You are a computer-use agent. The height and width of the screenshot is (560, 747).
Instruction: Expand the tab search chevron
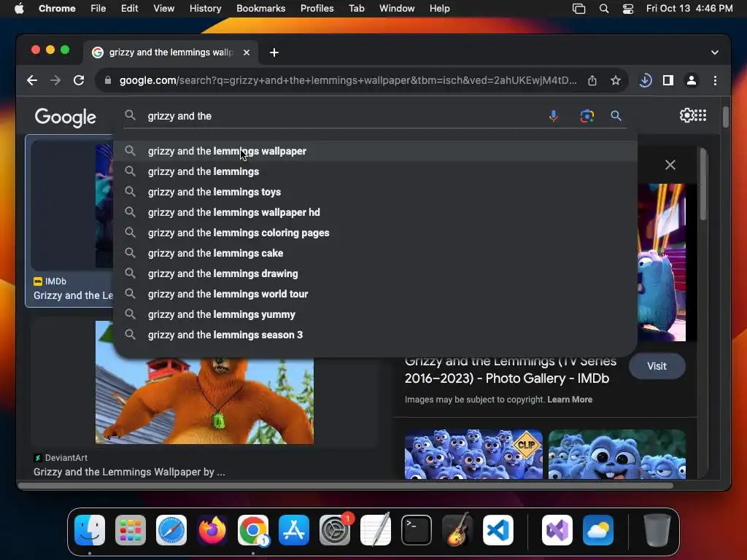(715, 52)
